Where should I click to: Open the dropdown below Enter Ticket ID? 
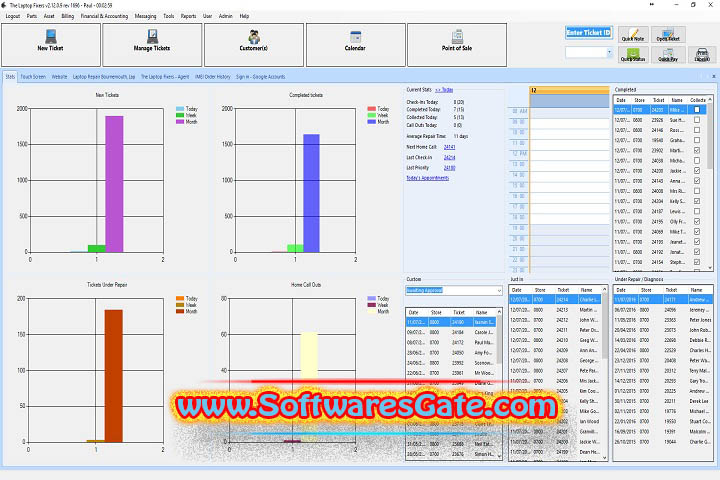click(x=609, y=52)
